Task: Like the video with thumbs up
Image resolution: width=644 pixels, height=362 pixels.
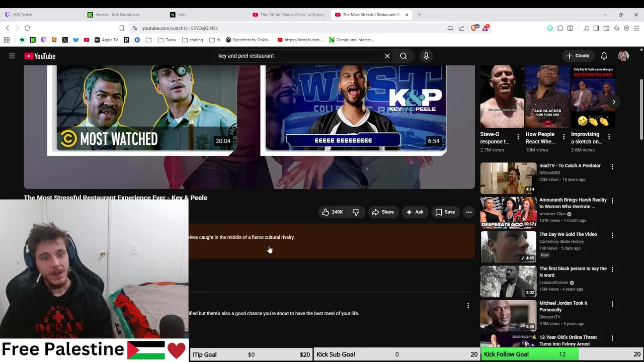Action: 333,212
